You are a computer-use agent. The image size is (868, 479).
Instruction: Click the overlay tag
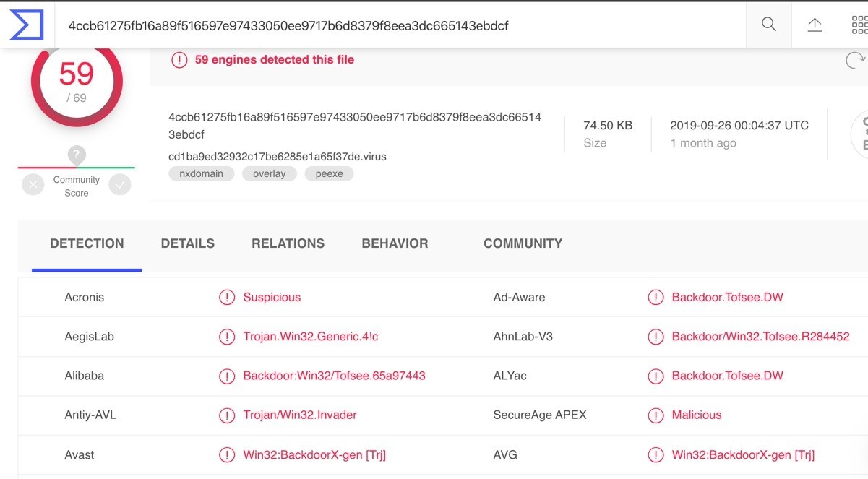click(270, 173)
